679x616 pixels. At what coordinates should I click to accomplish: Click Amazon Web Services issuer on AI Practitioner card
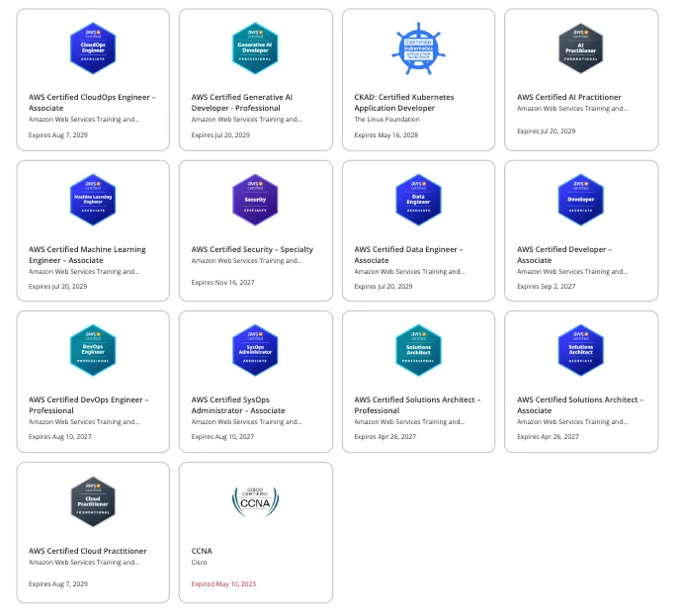click(x=572, y=109)
